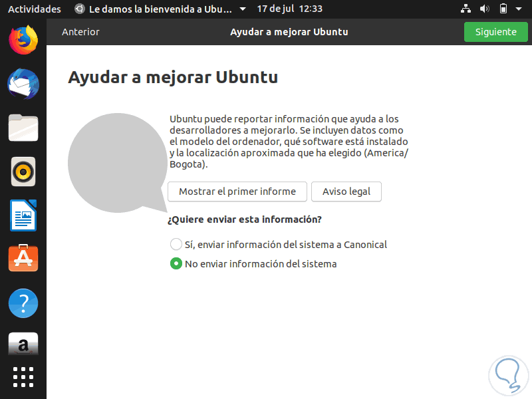Launch Amazon from the dock
Image resolution: width=532 pixels, height=399 pixels.
[23, 344]
